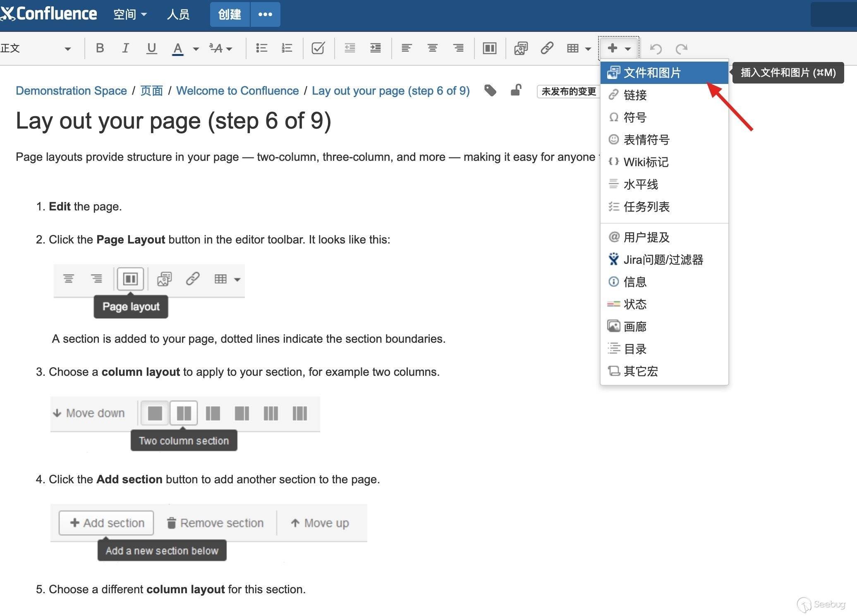Click the task list checkbox icon
The height and width of the screenshot is (616, 857).
(x=318, y=48)
